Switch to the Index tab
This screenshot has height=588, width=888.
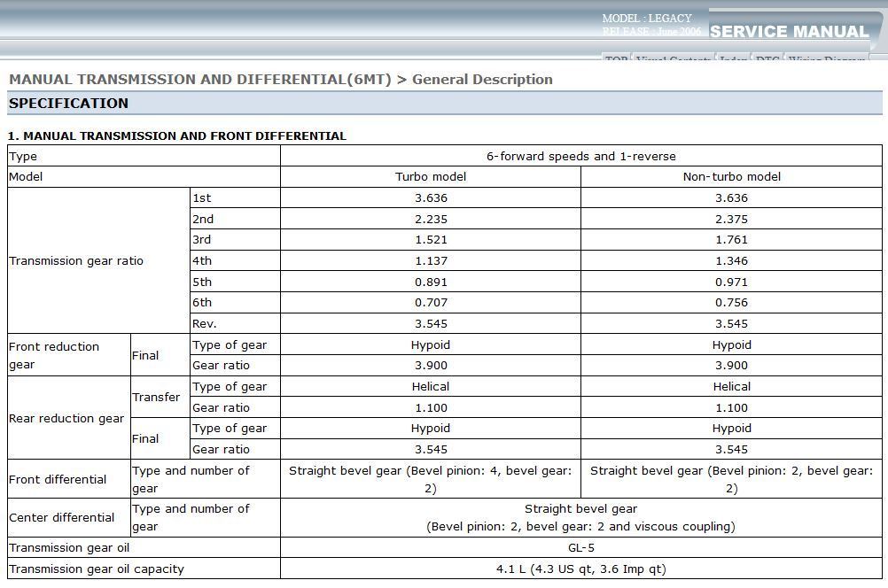click(732, 59)
